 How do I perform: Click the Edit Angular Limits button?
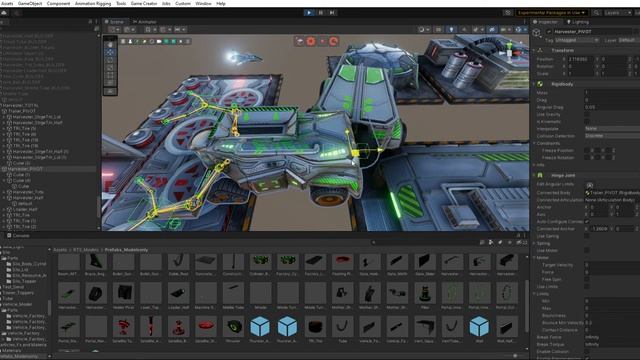coord(589,185)
